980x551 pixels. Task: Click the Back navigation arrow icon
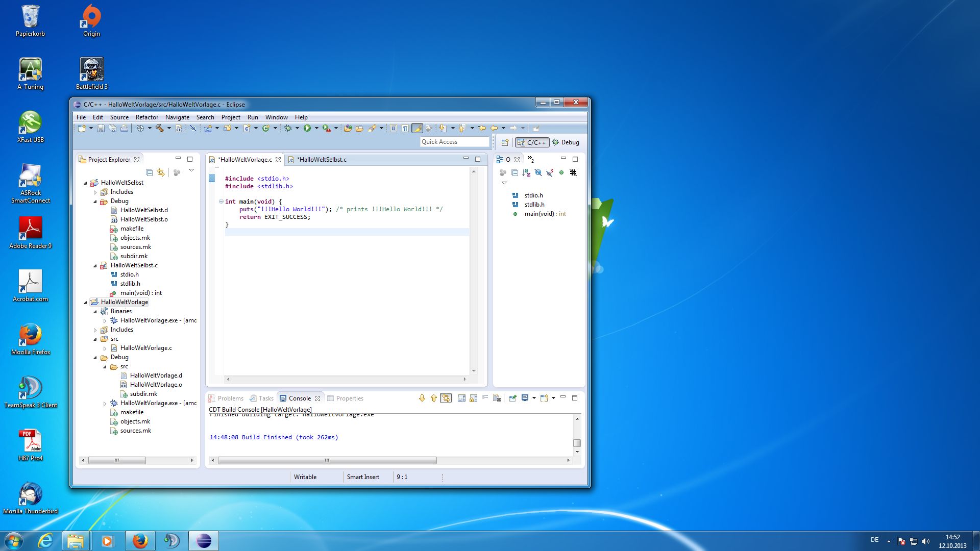click(x=494, y=129)
